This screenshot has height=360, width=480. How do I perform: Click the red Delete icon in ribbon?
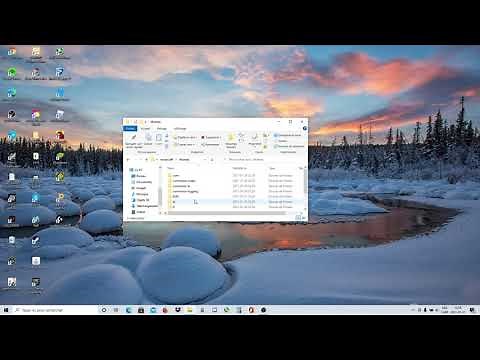[203, 137]
